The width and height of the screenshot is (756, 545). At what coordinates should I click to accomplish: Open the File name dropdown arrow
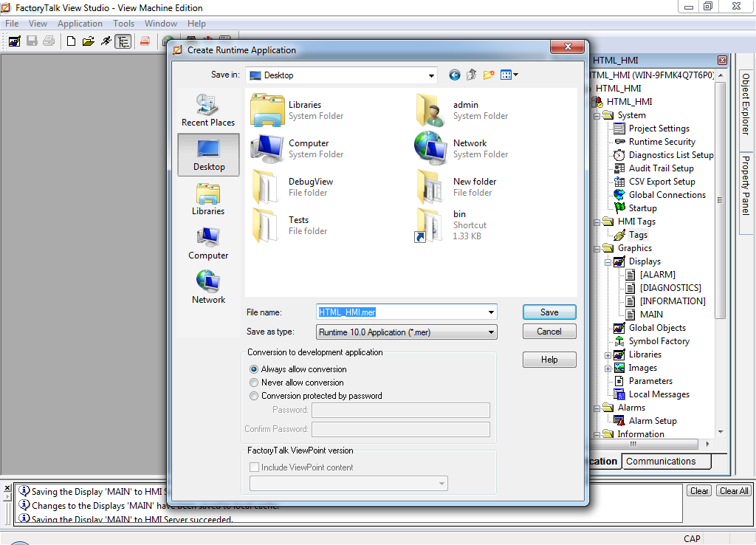[491, 312]
